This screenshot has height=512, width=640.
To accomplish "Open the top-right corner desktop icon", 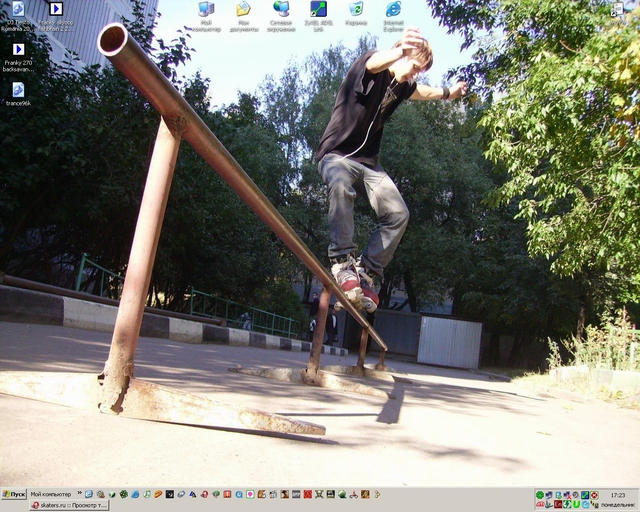I will tap(617, 9).
